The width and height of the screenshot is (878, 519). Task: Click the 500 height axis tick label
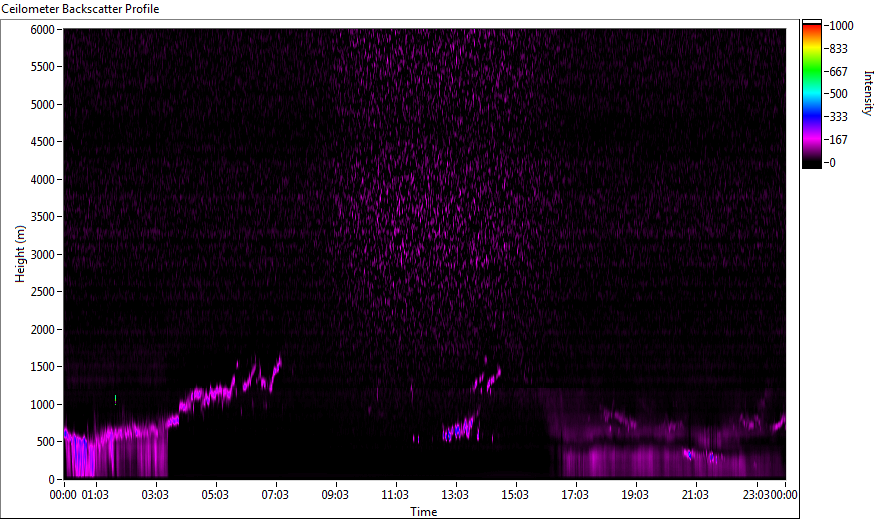click(x=45, y=442)
